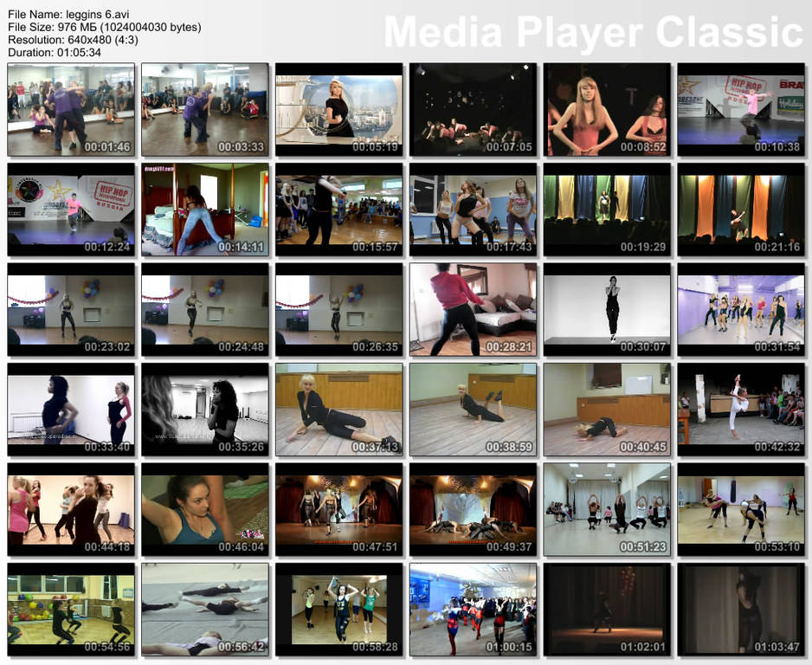Open the black-and-white thumbnail at 00:35:26

click(205, 409)
